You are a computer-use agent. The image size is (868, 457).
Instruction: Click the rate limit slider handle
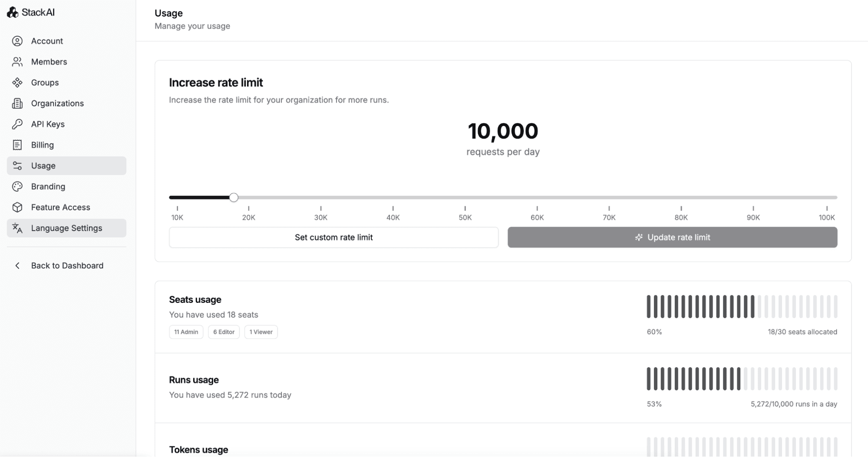tap(234, 198)
